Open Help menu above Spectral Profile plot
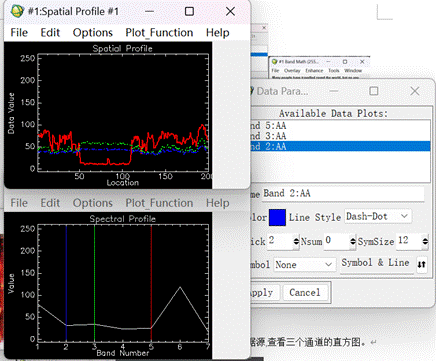Screen dimensions: 436x361 (217, 203)
